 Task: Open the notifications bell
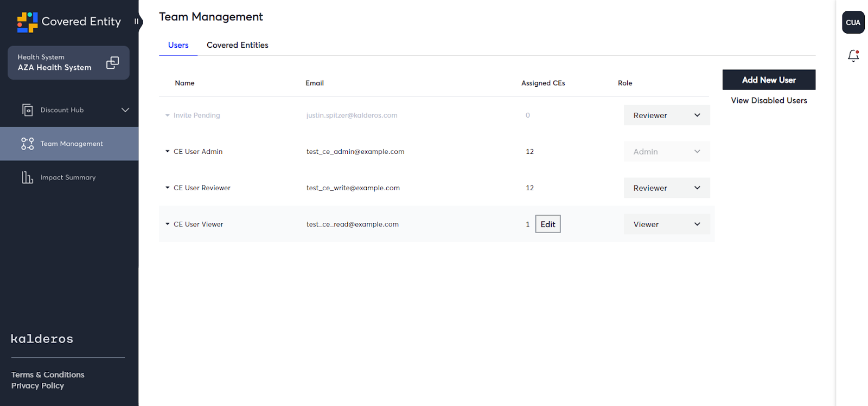853,55
